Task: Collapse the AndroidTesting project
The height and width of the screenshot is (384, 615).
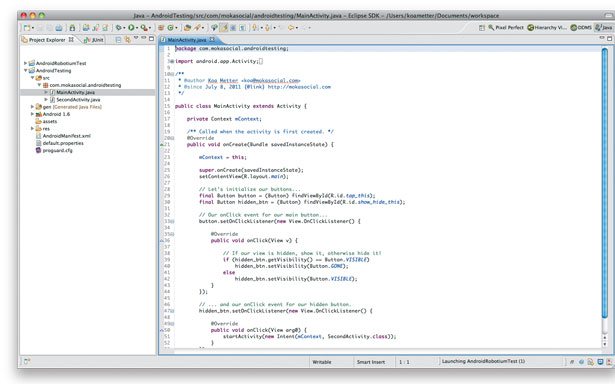Action: coord(25,71)
